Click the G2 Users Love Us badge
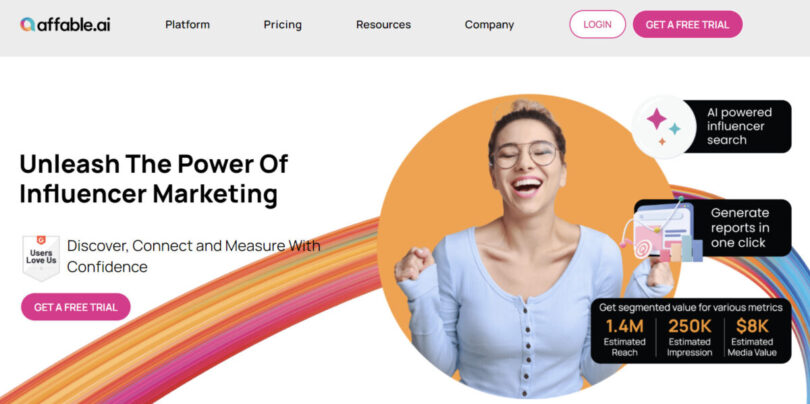This screenshot has height=404, width=810. coord(41,258)
